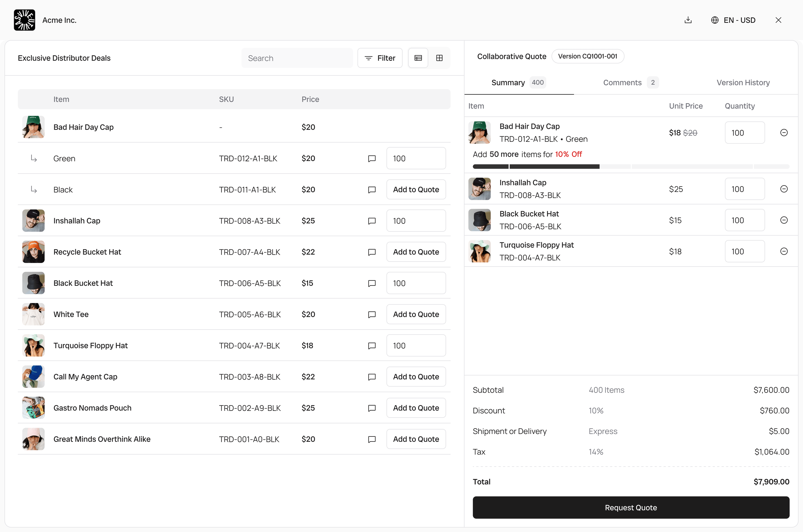Image resolution: width=803 pixels, height=532 pixels.
Task: Open comment icon for White Tee row
Action: (x=372, y=315)
